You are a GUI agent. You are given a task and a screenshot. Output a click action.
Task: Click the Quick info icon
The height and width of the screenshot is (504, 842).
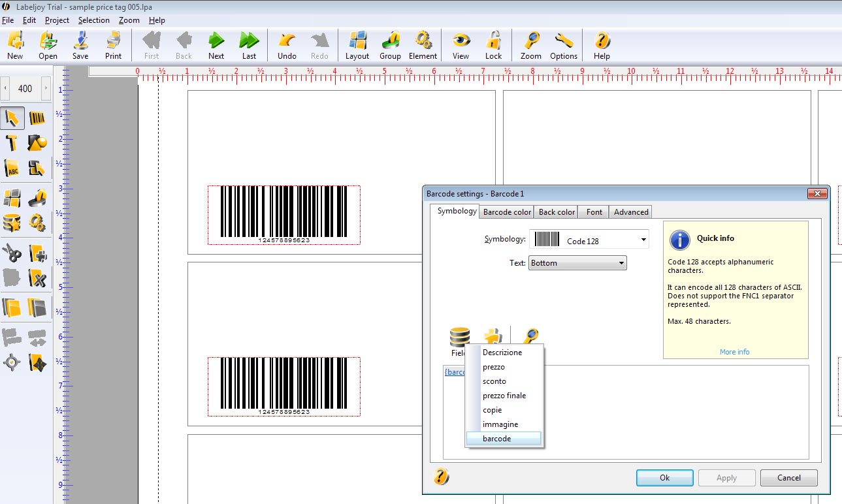pyautogui.click(x=679, y=240)
